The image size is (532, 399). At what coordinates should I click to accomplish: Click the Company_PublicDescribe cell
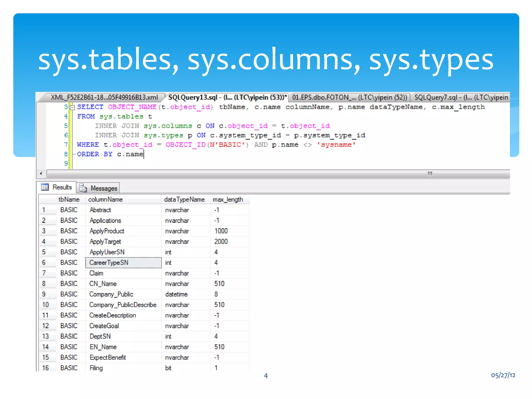click(123, 305)
